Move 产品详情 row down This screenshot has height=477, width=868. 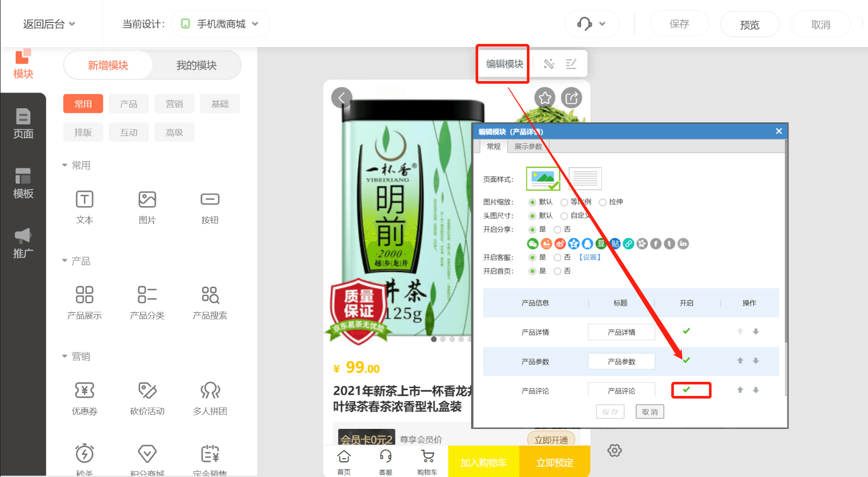pyautogui.click(x=756, y=332)
